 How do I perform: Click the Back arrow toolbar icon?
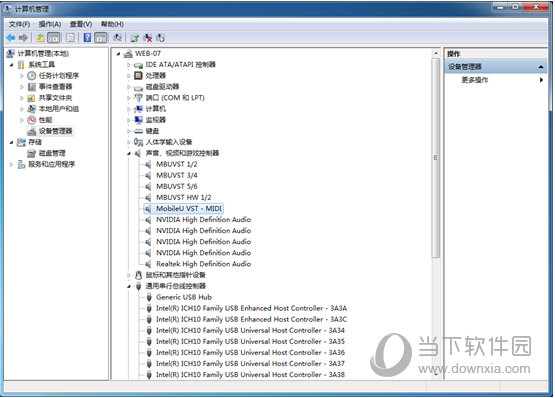(11, 38)
